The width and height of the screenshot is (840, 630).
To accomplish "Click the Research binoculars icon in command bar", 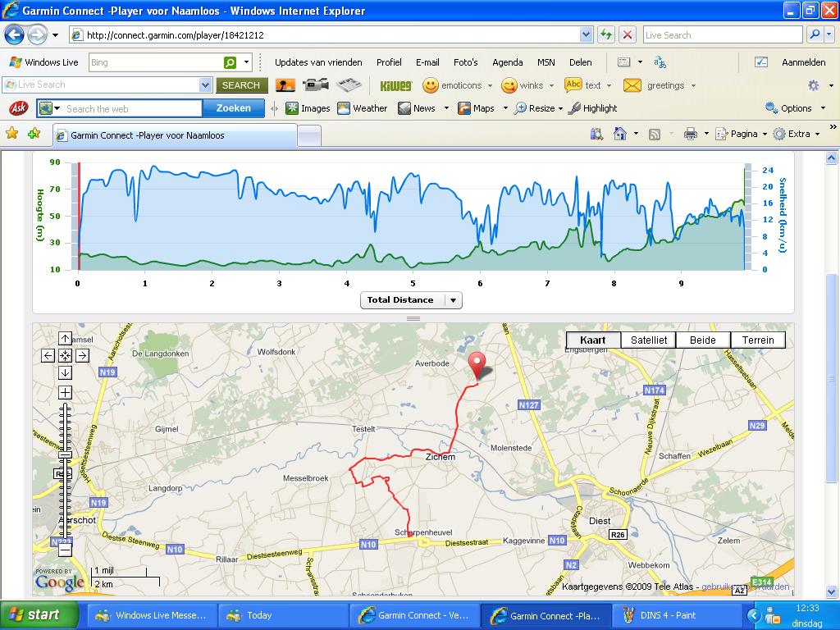I will [596, 134].
